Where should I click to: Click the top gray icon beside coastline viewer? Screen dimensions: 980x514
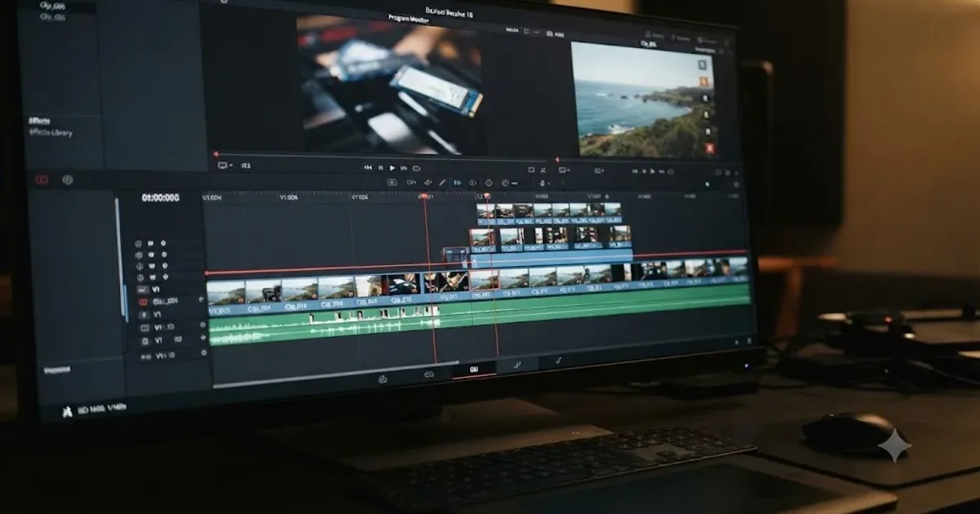[x=702, y=64]
